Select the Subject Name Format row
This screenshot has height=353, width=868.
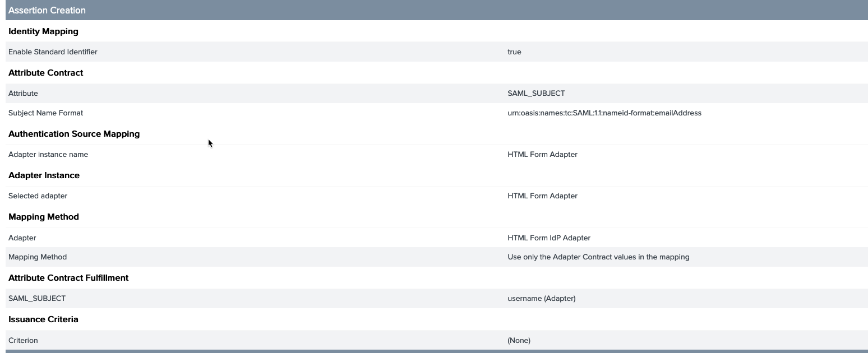point(45,113)
